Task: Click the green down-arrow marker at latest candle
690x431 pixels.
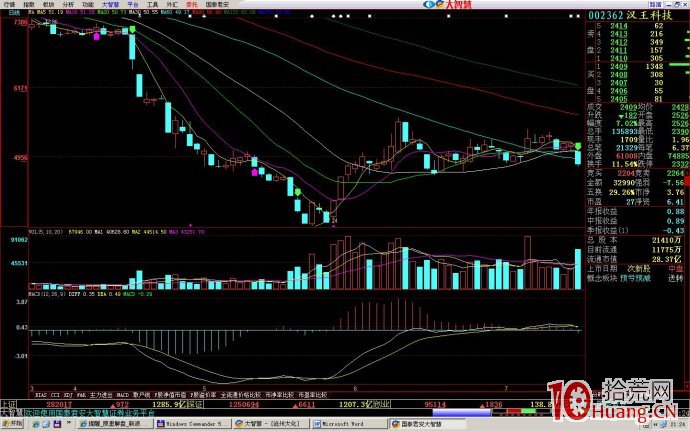Action: click(578, 146)
